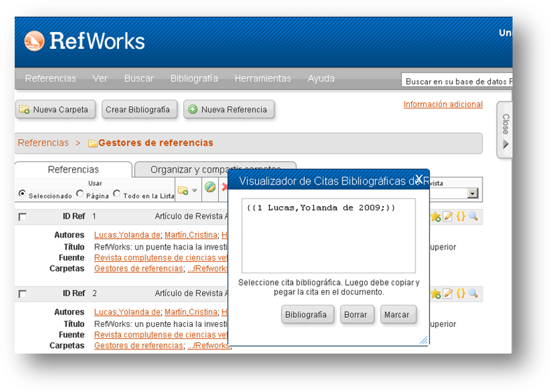Click the title text of reference 1
Screen dimensions: 551x392
click(x=161, y=247)
